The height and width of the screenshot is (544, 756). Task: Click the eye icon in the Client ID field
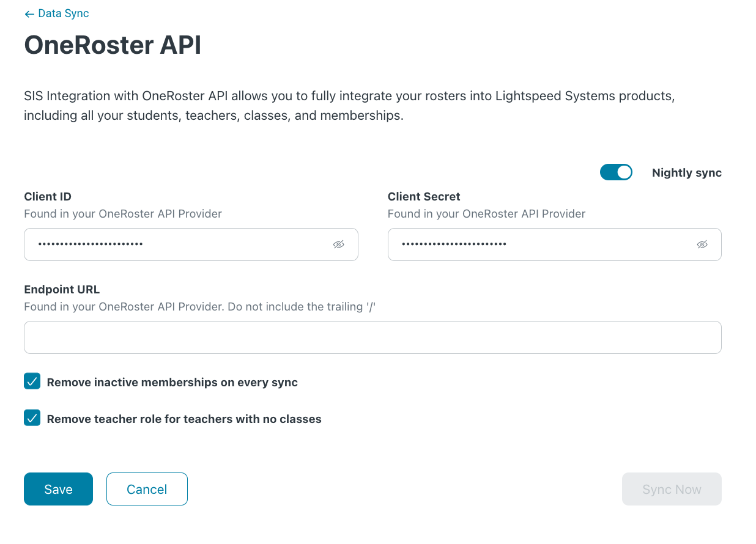[339, 244]
